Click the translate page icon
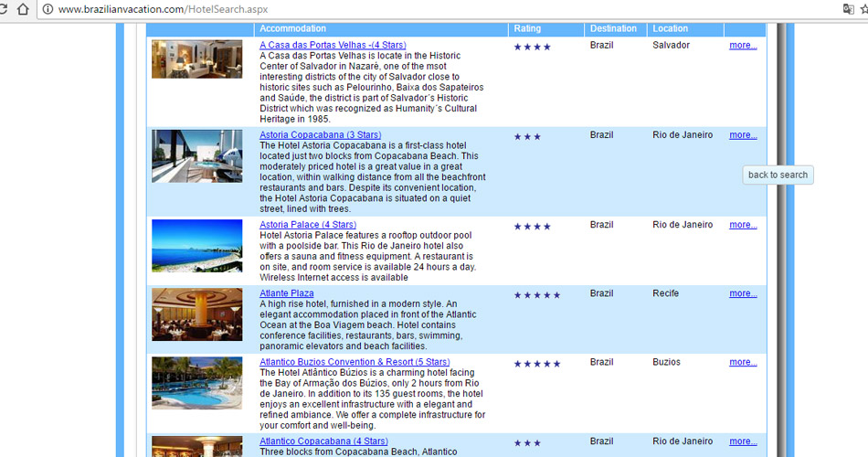The image size is (868, 457). click(x=848, y=9)
